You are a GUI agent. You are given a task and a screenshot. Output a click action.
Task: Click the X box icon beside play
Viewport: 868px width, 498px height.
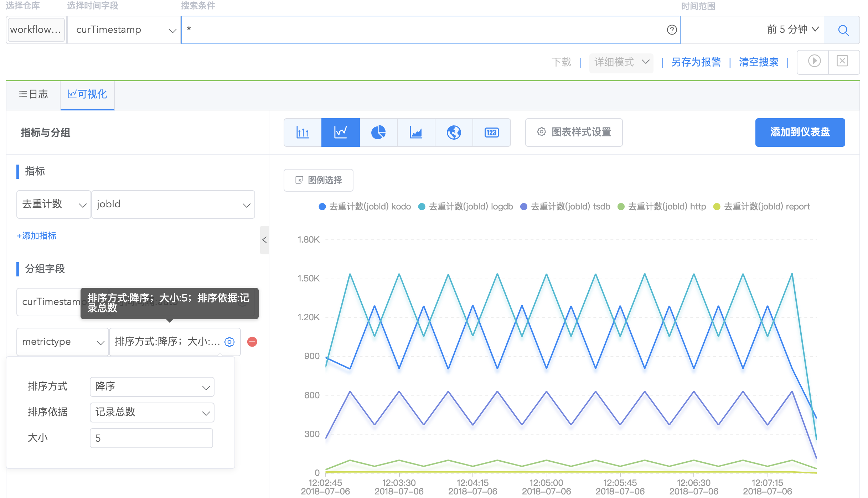842,61
